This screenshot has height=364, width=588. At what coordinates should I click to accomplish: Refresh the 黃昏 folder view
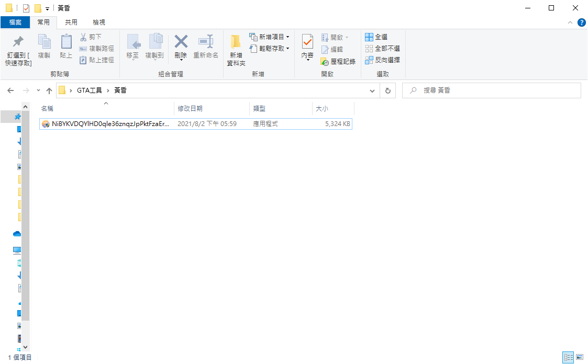coord(388,90)
